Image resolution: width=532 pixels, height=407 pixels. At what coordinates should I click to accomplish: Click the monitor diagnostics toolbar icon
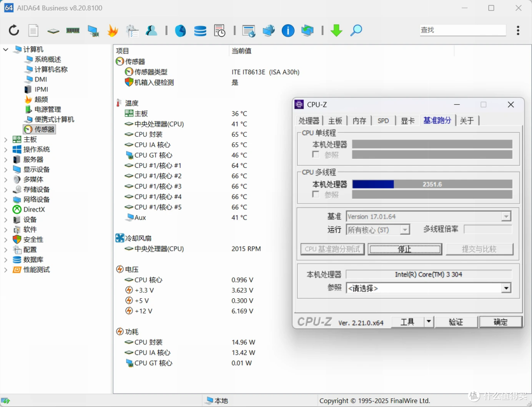point(93,31)
